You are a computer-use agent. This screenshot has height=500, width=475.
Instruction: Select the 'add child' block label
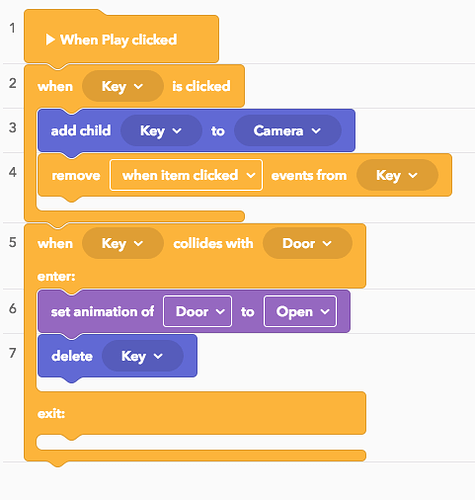click(x=81, y=131)
